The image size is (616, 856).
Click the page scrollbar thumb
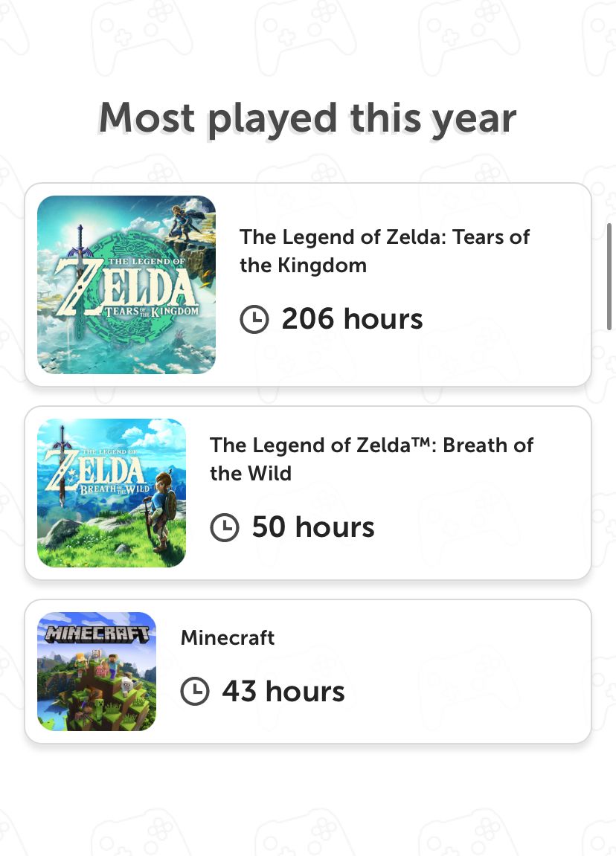tap(610, 275)
